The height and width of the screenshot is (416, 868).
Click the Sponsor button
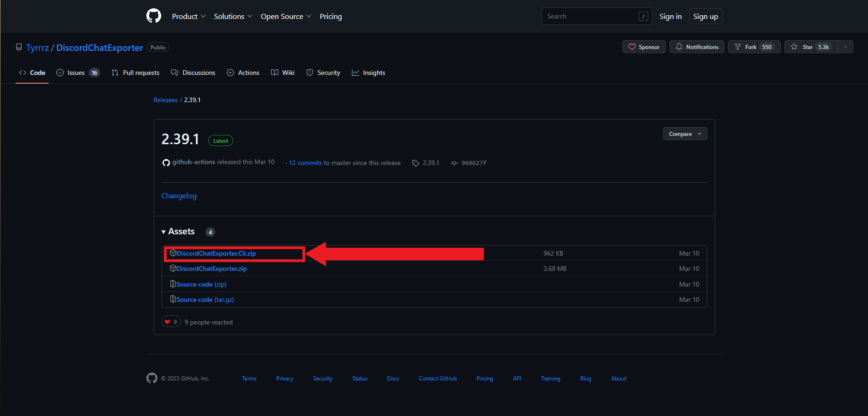tap(644, 47)
